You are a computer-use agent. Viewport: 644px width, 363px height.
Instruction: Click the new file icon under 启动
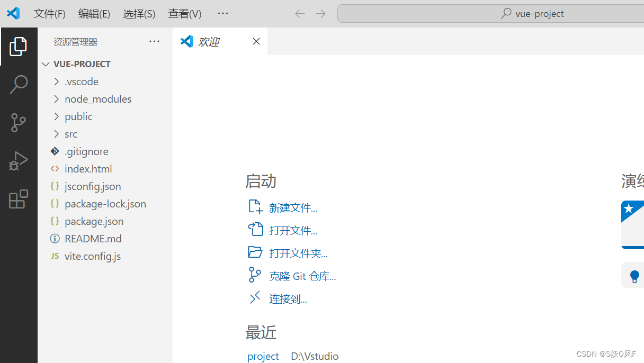[x=255, y=207]
